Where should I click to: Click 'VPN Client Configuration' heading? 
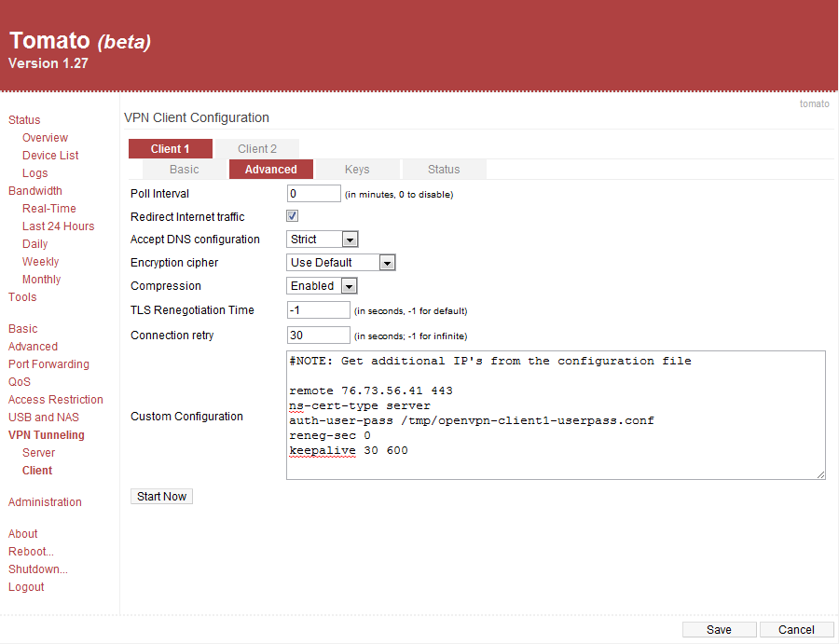tap(197, 117)
